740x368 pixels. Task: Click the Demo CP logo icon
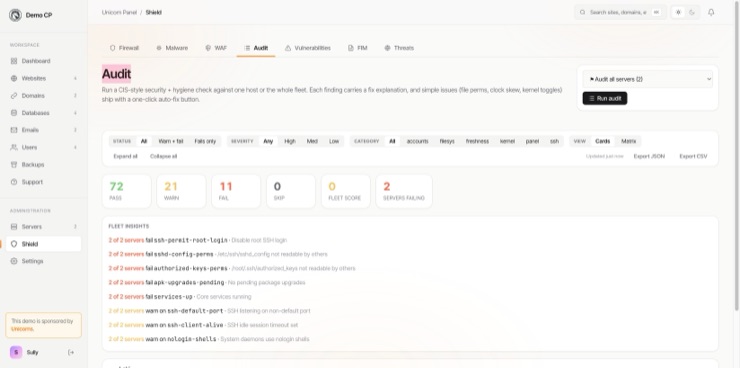pyautogui.click(x=15, y=15)
